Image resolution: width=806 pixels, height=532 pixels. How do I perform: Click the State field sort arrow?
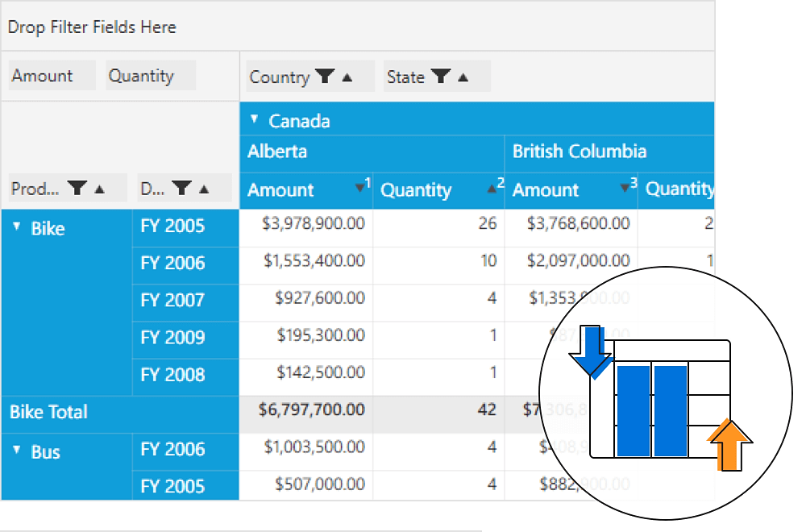[463, 77]
